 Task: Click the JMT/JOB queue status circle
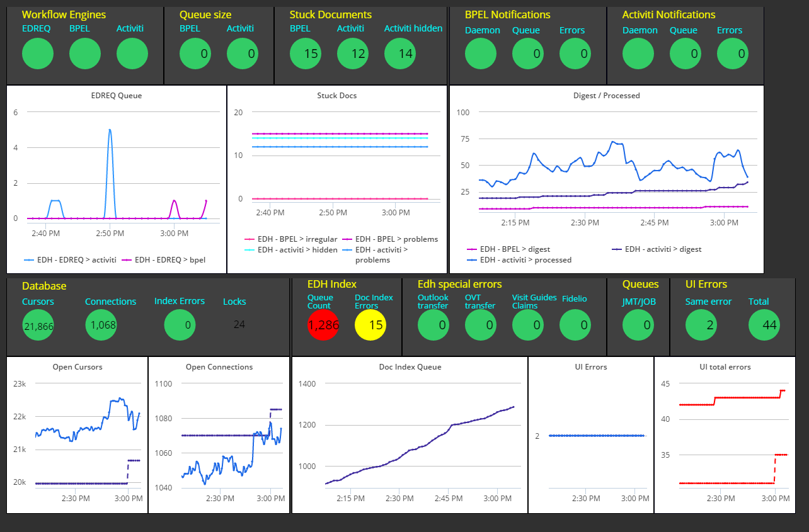click(638, 325)
